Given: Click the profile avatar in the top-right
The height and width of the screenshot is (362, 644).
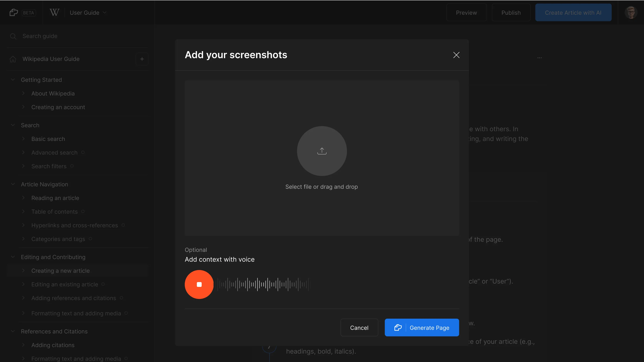Looking at the screenshot, I should [631, 12].
